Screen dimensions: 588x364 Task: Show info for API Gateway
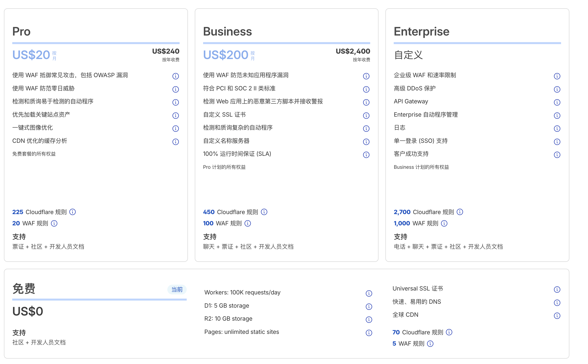coord(557,102)
